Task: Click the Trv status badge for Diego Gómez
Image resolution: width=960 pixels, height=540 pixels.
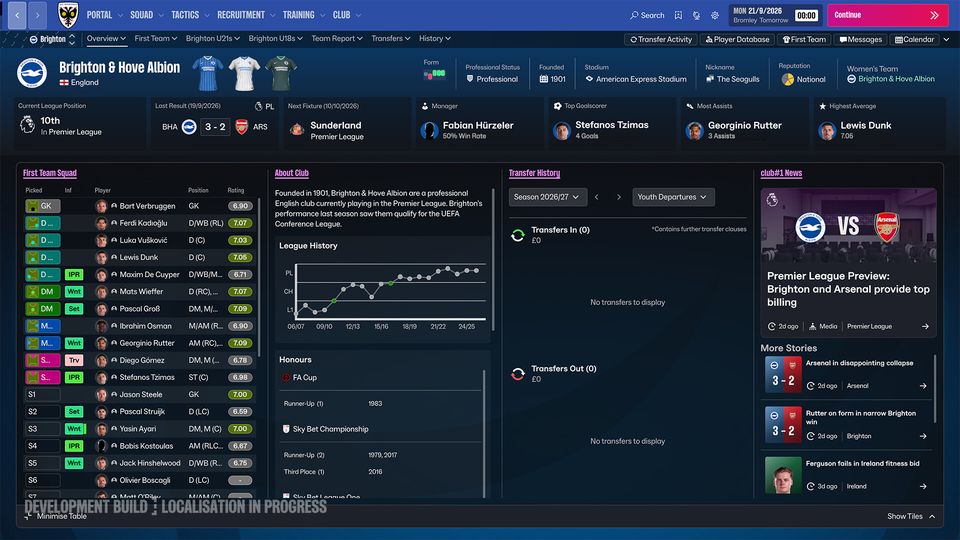Action: (73, 360)
